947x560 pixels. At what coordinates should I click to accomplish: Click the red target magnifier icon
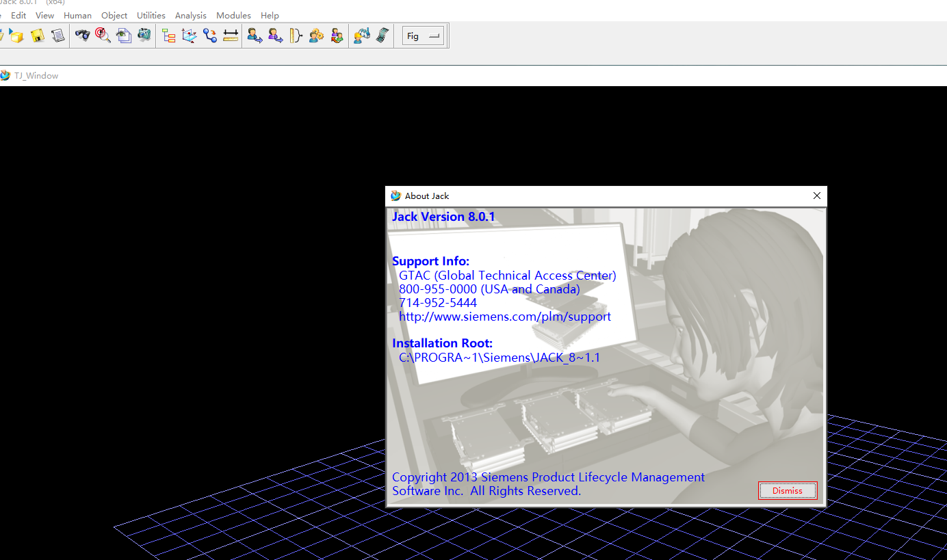(x=103, y=36)
